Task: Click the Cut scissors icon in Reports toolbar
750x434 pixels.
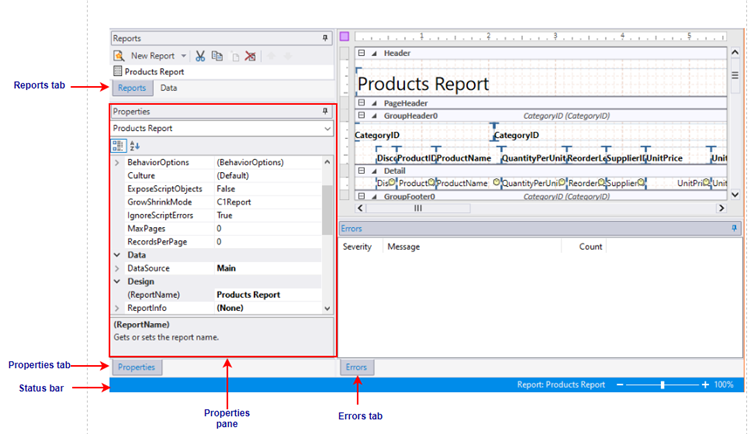Action: click(x=200, y=56)
